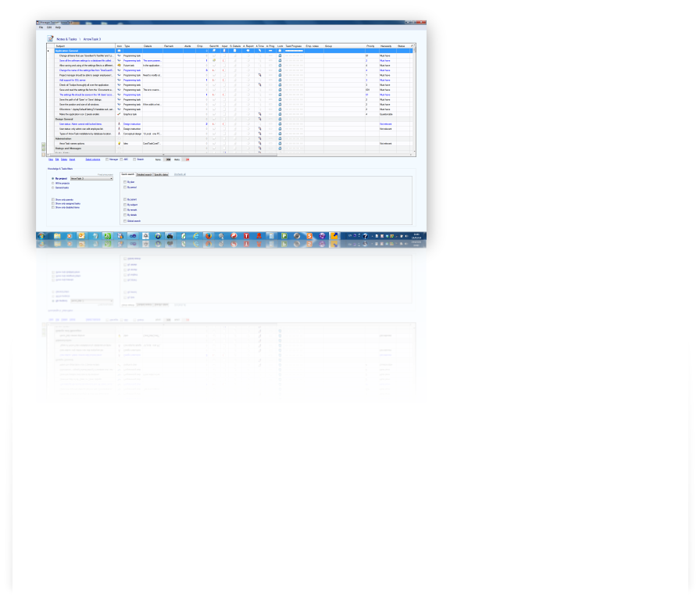Open Internet Explorer in the taskbar
The width and height of the screenshot is (700, 601).
(x=196, y=235)
